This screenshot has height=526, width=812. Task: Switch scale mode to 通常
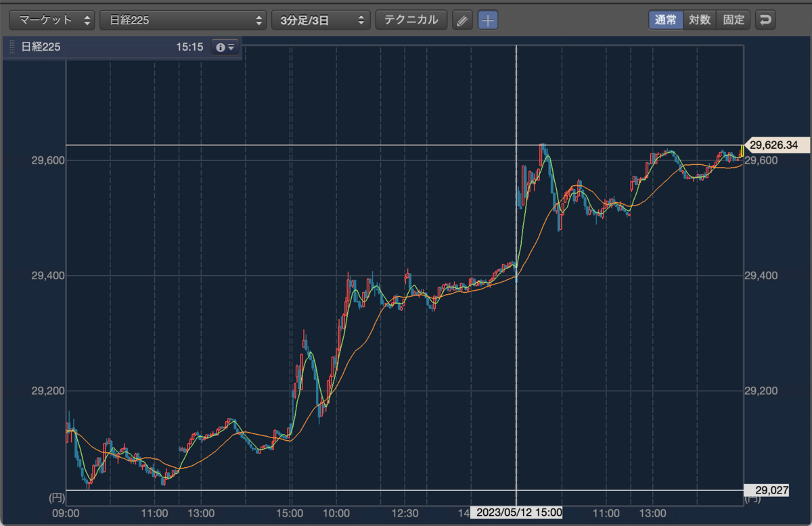pos(666,20)
